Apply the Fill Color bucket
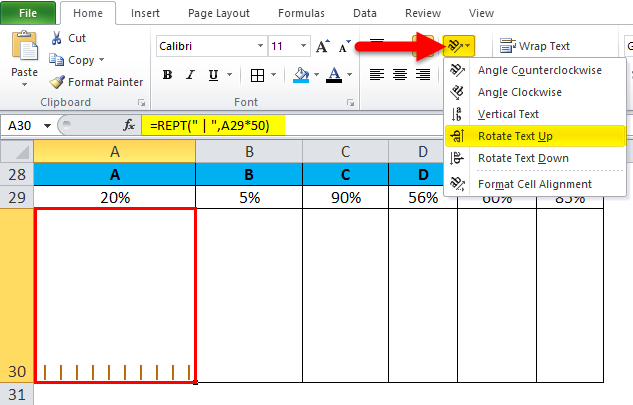This screenshot has width=633, height=405. click(x=301, y=75)
